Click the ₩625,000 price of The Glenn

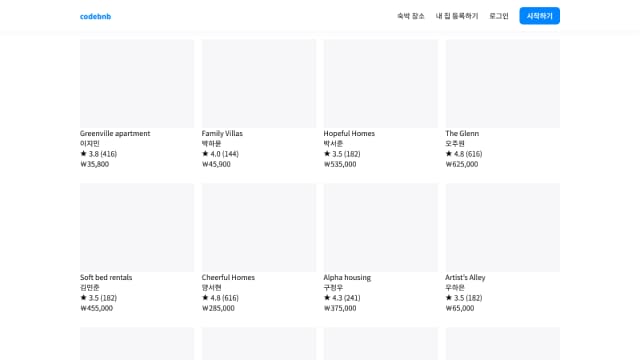pos(462,164)
